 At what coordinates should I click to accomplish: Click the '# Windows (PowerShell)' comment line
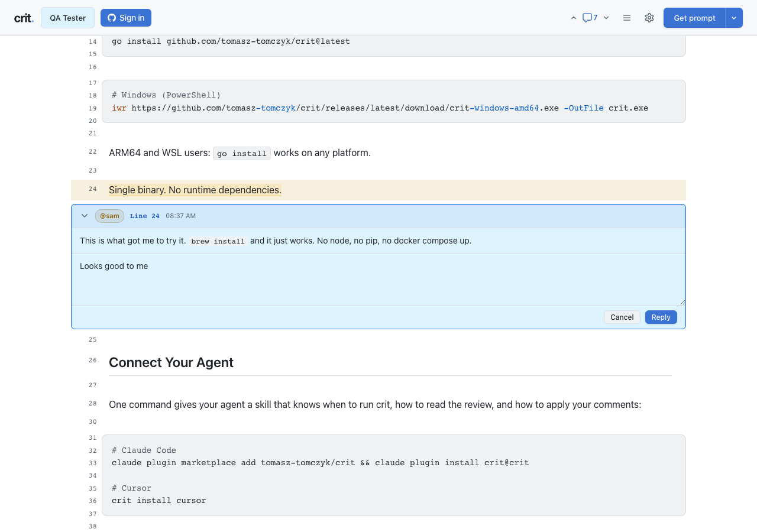click(166, 95)
